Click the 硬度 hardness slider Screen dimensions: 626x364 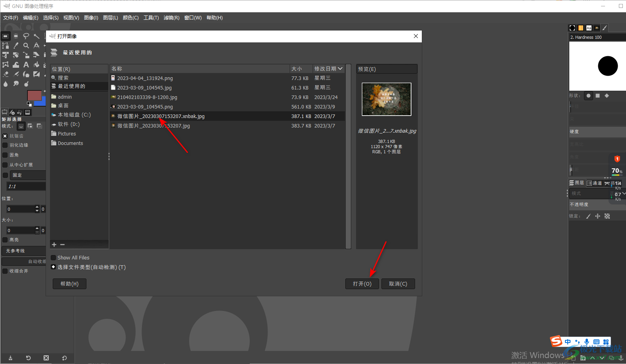coord(597,131)
